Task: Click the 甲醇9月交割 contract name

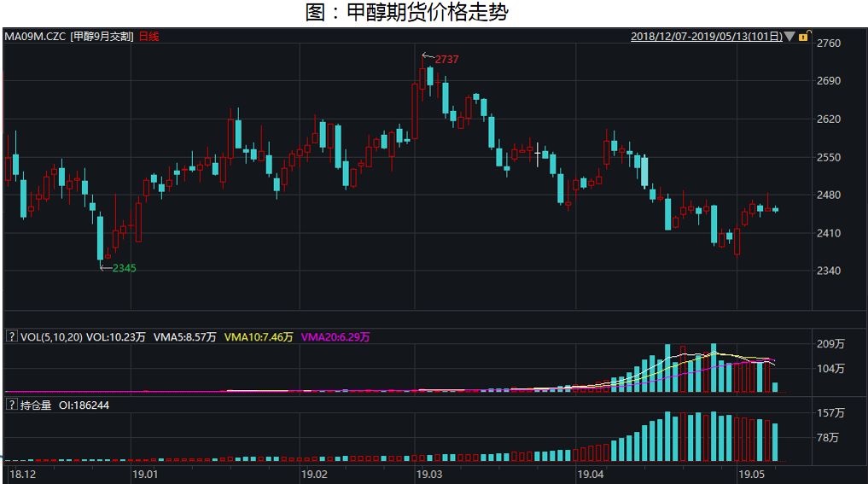Action: (x=102, y=37)
